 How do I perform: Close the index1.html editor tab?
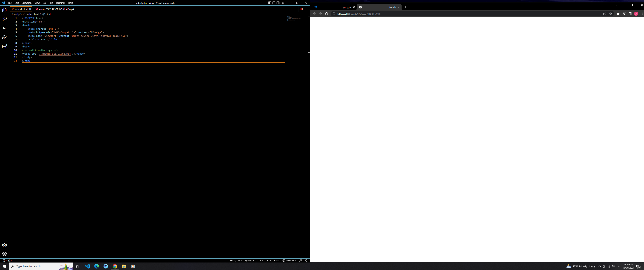coord(30,9)
